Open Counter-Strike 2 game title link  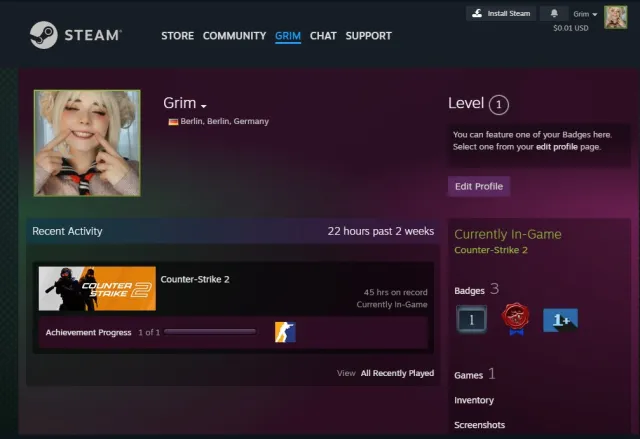pyautogui.click(x=195, y=279)
